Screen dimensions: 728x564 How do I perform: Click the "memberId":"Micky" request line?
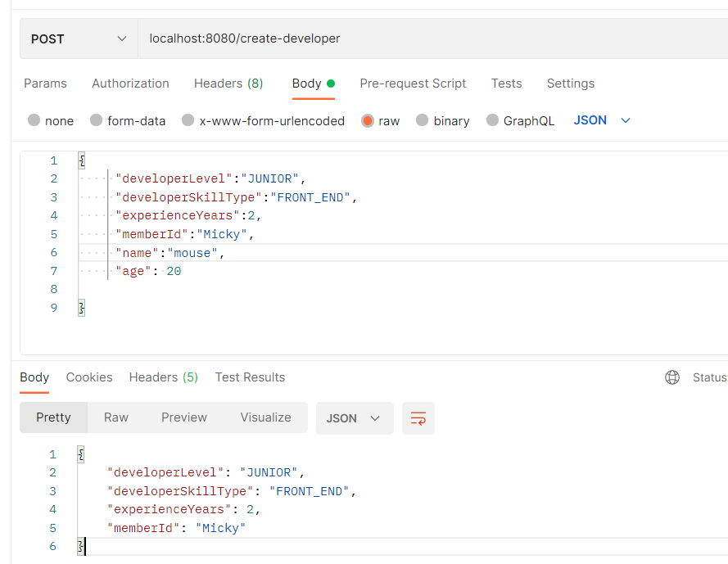coord(185,234)
